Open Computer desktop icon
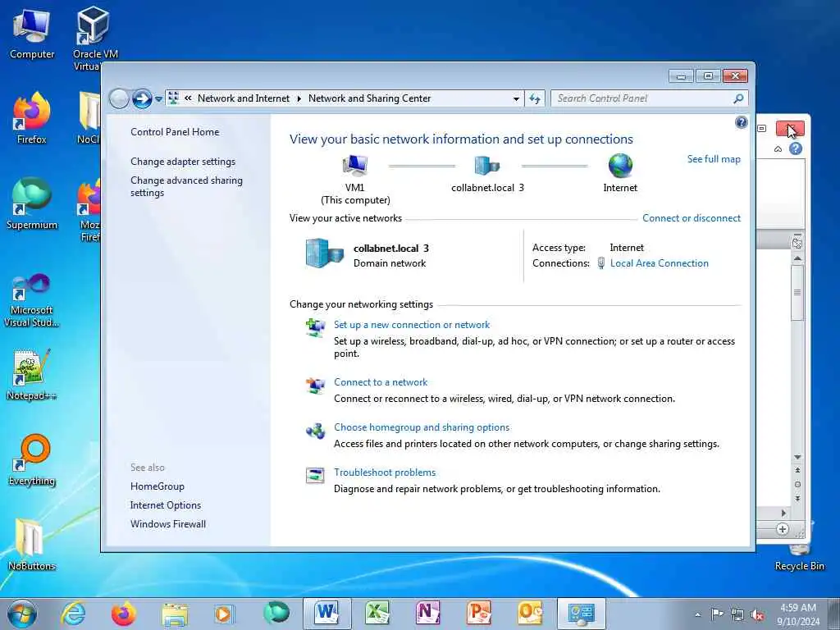The width and height of the screenshot is (840, 630). click(32, 34)
